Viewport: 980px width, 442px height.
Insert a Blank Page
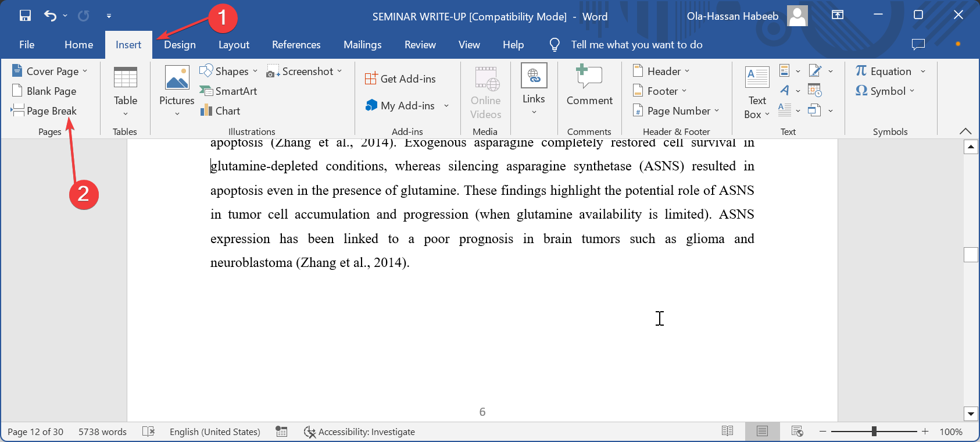click(x=44, y=91)
